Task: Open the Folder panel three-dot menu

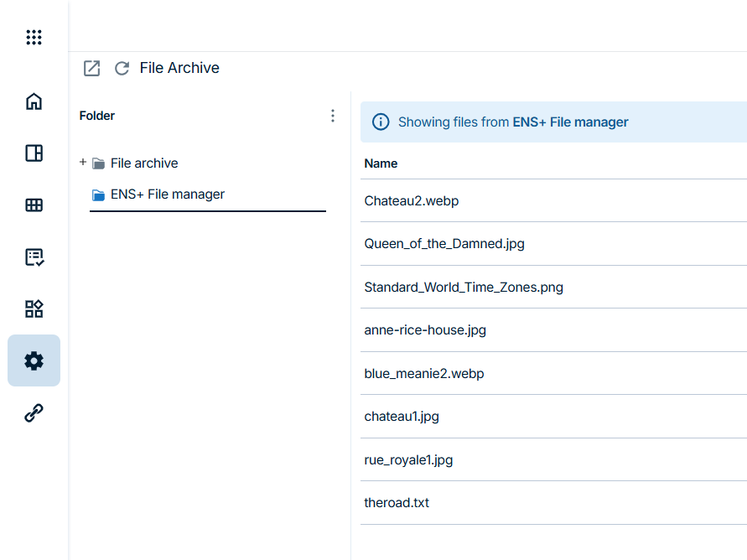Action: point(333,116)
